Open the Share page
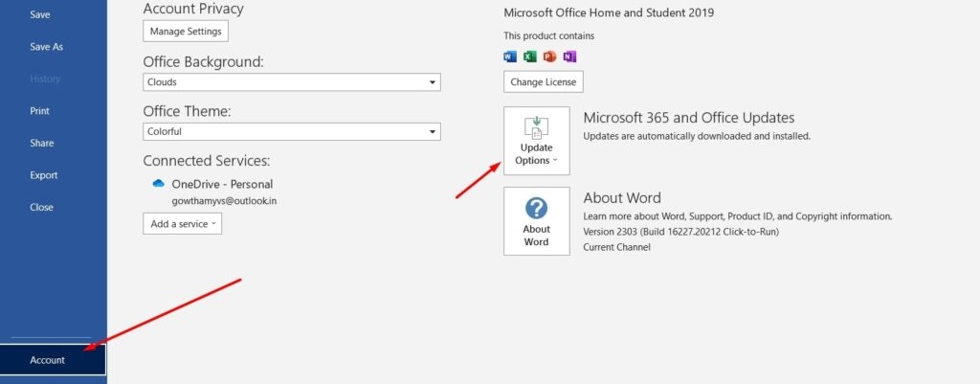 coord(41,144)
